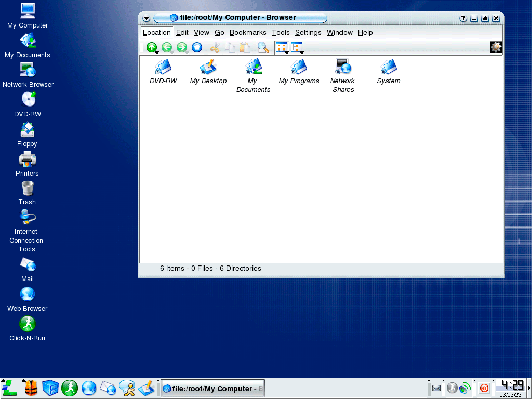Launch Click-N-Run from the desktop
Image resolution: width=532 pixels, height=399 pixels.
tap(27, 324)
